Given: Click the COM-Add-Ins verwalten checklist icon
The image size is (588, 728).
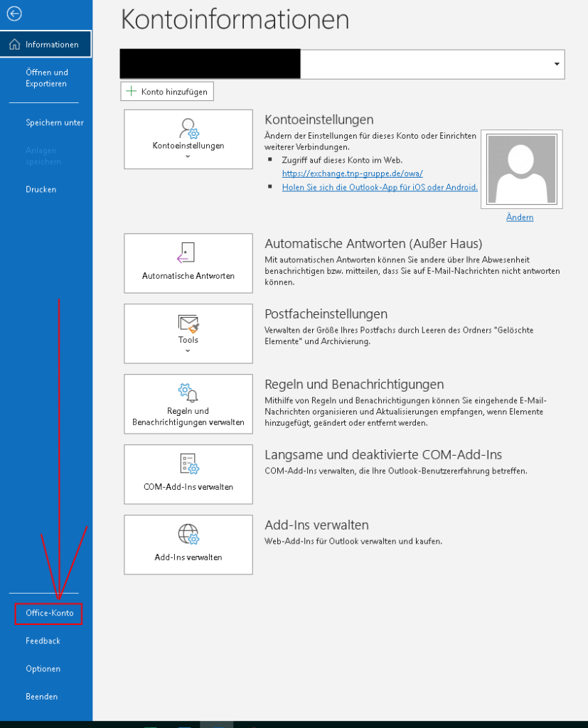Looking at the screenshot, I should [188, 464].
